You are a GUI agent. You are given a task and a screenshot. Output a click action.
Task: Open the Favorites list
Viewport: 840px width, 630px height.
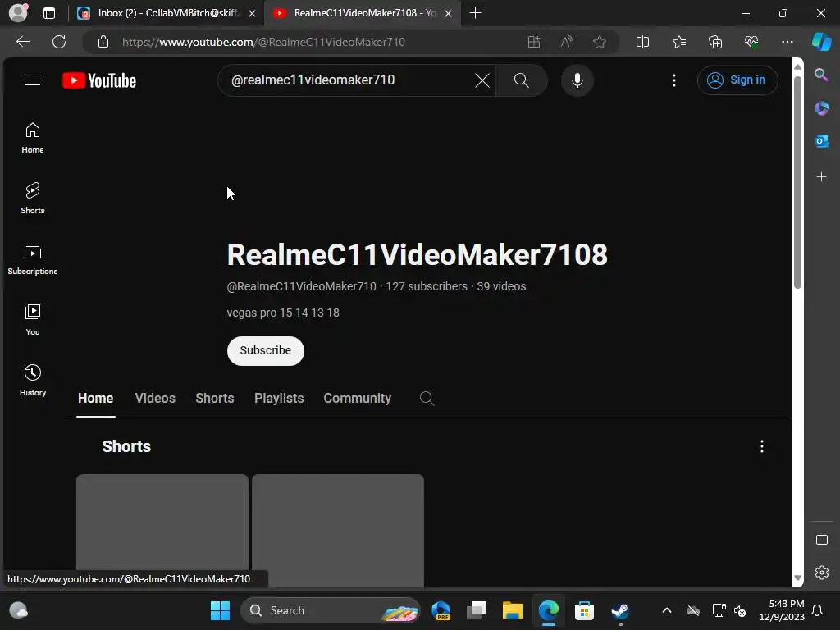(x=678, y=42)
